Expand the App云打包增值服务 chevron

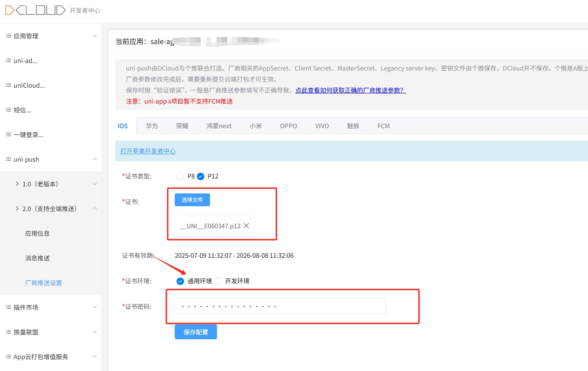(x=95, y=356)
